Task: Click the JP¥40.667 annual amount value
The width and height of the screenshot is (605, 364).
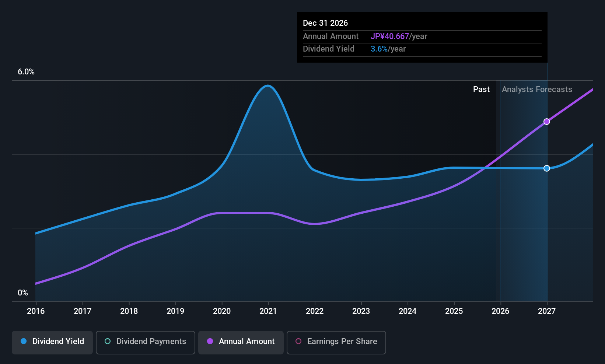Action: 390,36
